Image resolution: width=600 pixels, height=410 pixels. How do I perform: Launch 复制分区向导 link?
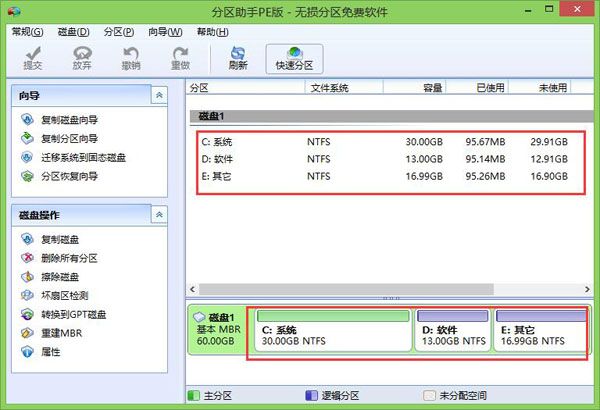70,139
